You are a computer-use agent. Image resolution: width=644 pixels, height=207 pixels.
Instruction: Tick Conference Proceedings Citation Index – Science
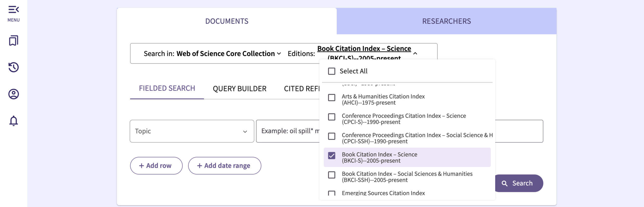coord(332,117)
